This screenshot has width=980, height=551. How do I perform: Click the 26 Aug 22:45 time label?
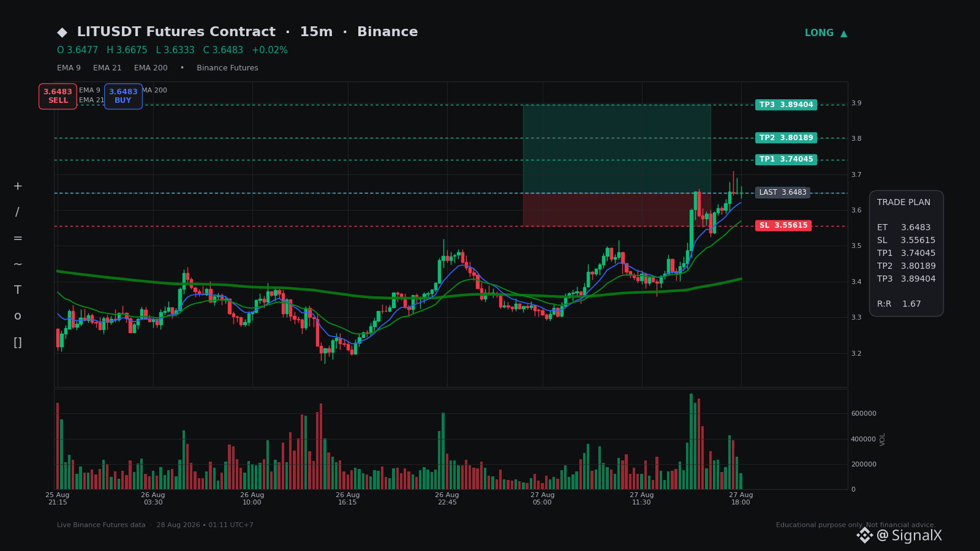(x=447, y=499)
